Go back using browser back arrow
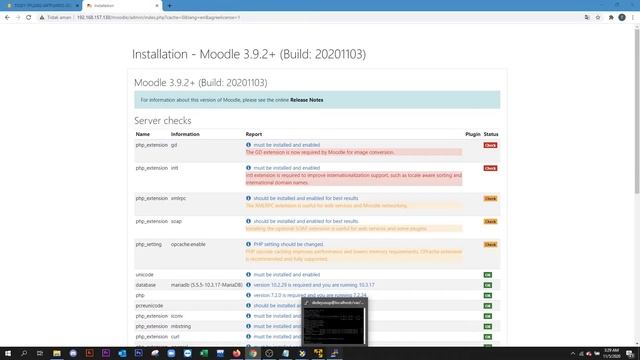640x360 pixels. pyautogui.click(x=7, y=18)
